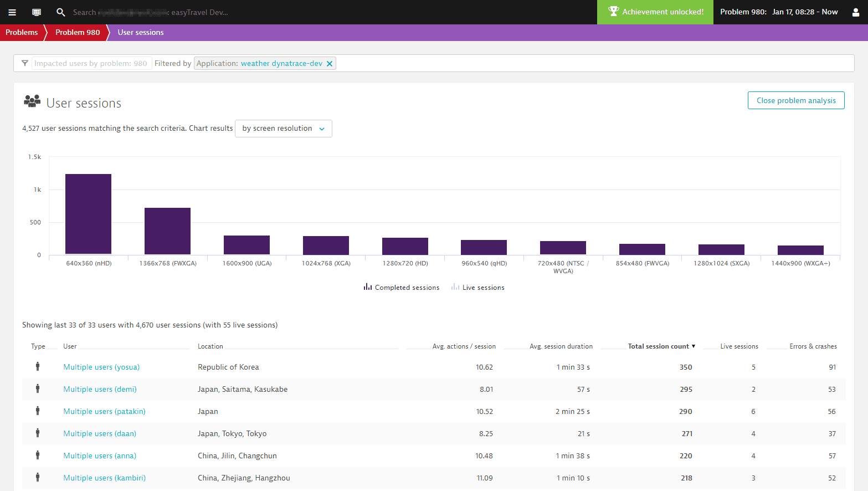Click the 854x480 (FWVGA) bar
Viewport: 868px width, 491px height.
point(642,249)
